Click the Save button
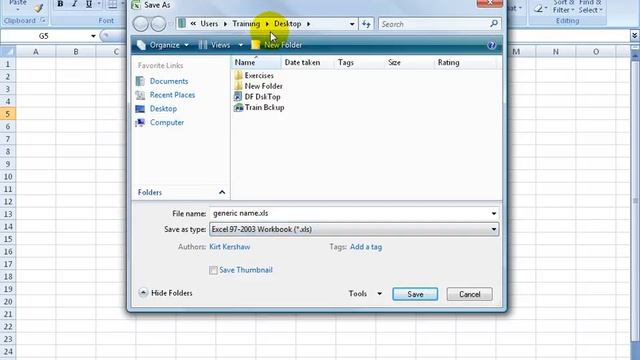Screen dimensions: 640x360 [415, 294]
